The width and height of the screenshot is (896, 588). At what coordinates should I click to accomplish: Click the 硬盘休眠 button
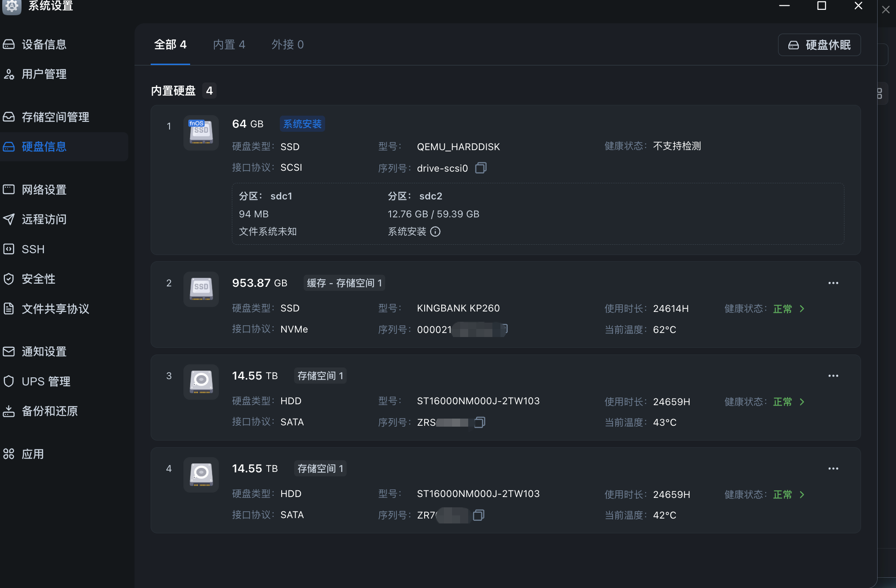click(x=819, y=45)
